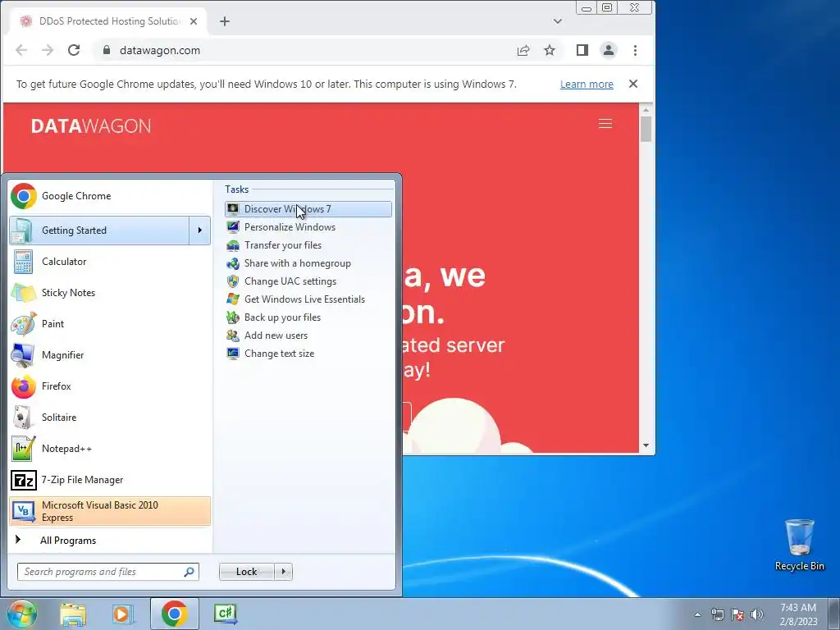This screenshot has width=840, height=630.
Task: View site info via lock icon
Action: pyautogui.click(x=107, y=50)
